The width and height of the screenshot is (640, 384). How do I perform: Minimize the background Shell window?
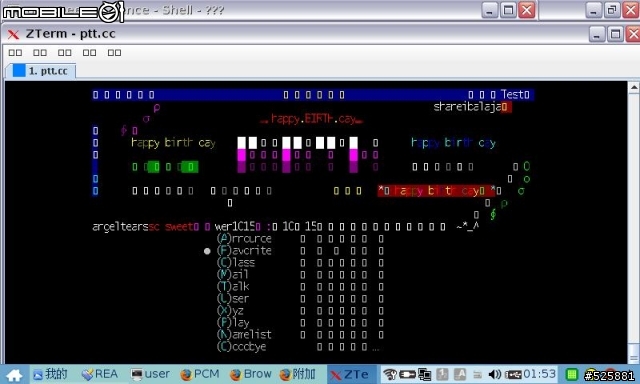coord(490,11)
